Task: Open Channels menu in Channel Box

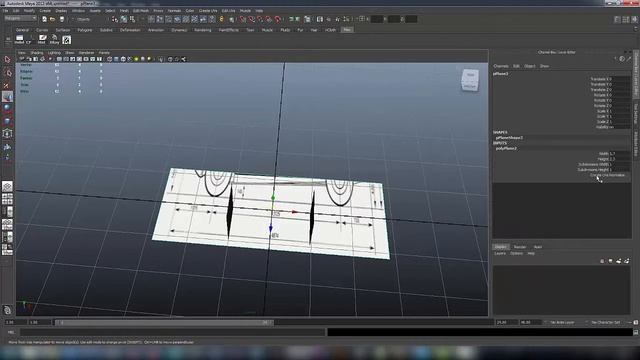Action: pyautogui.click(x=501, y=66)
